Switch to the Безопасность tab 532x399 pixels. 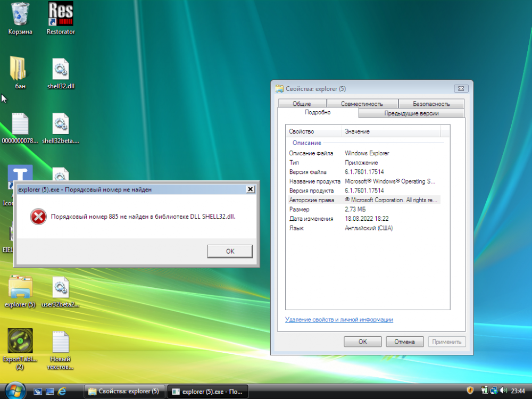431,104
